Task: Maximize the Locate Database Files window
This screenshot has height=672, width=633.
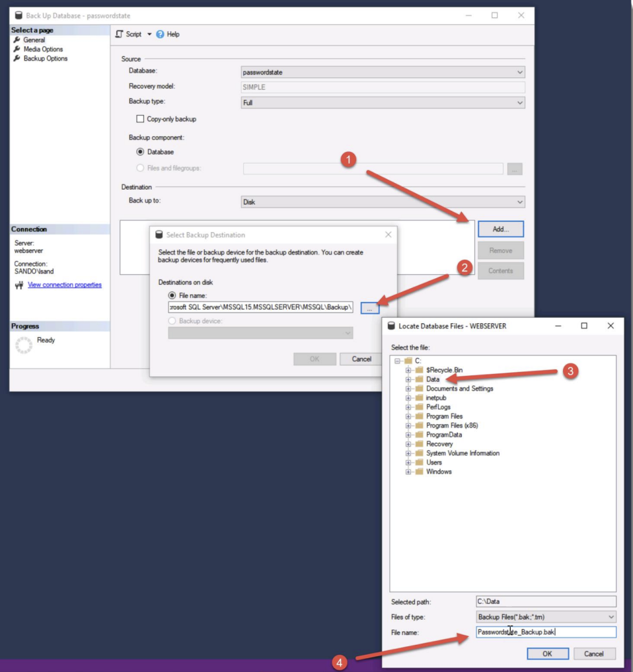Action: (584, 326)
